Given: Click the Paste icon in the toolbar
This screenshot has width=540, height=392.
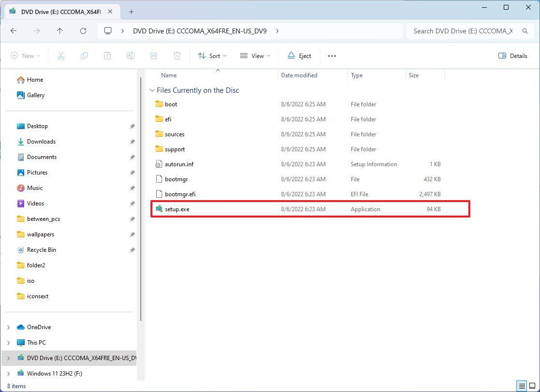Looking at the screenshot, I should pos(107,56).
